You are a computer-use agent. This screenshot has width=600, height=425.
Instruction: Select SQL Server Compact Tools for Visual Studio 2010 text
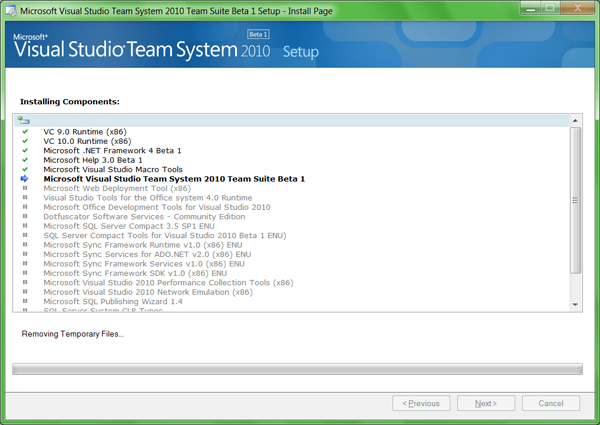165,235
